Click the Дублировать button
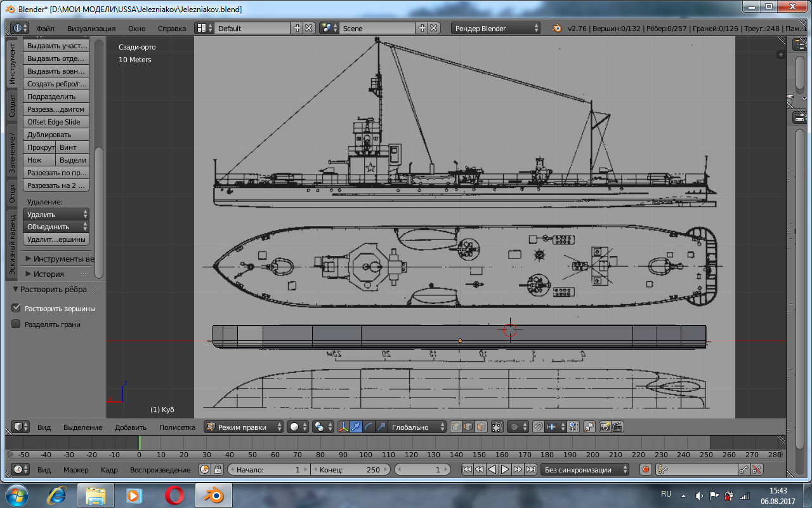 pyautogui.click(x=56, y=135)
